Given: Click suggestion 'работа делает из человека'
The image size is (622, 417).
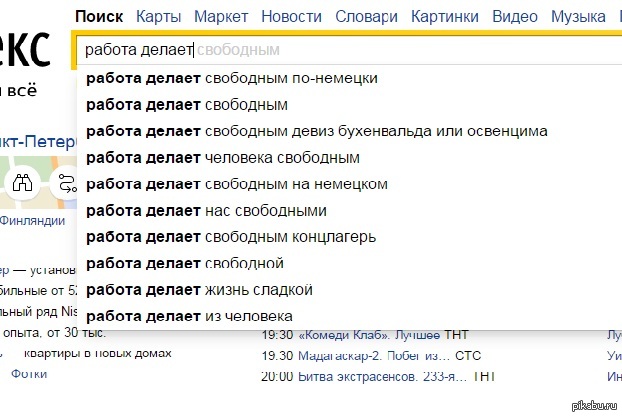Looking at the screenshot, I should tap(189, 316).
